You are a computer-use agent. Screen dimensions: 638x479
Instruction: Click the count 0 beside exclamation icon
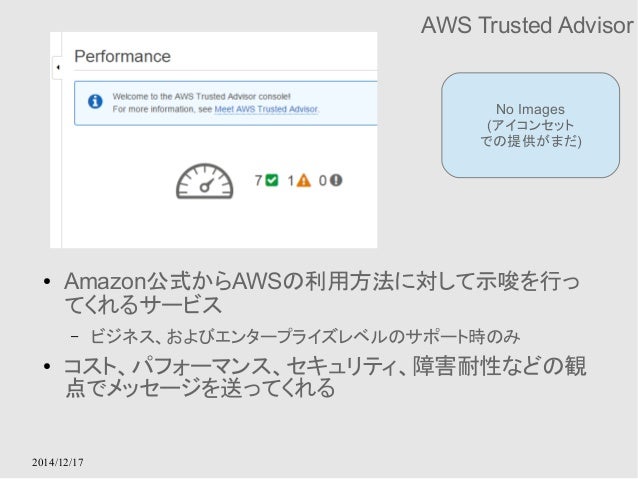click(323, 180)
